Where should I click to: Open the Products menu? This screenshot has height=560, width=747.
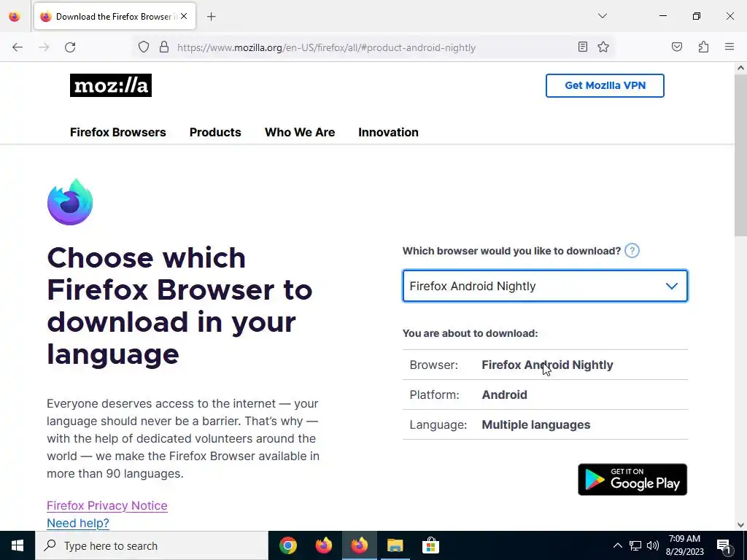point(215,133)
